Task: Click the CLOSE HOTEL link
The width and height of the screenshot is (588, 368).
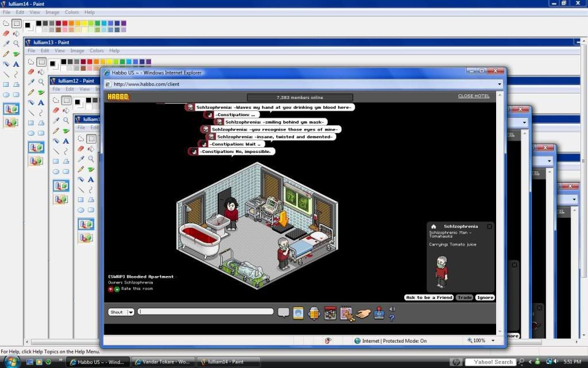Action: [x=474, y=96]
